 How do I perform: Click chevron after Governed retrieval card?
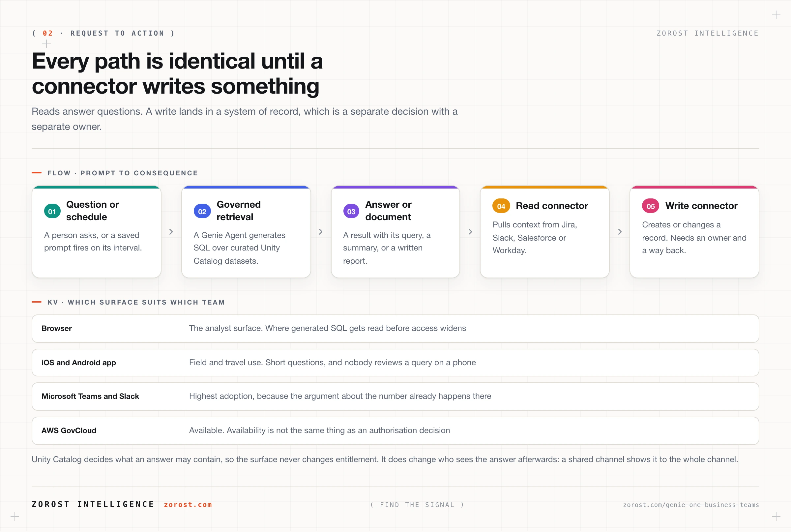[321, 232]
